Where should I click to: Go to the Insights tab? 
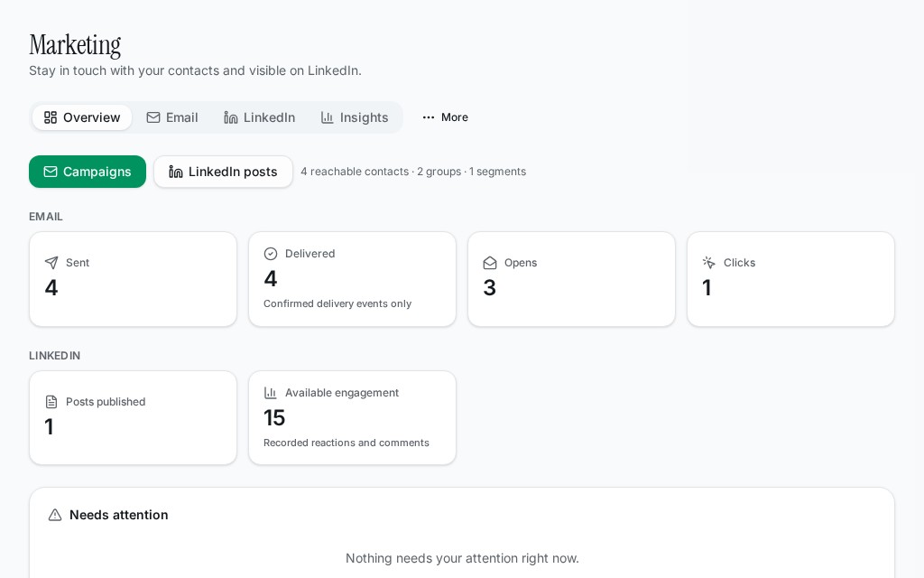point(354,117)
